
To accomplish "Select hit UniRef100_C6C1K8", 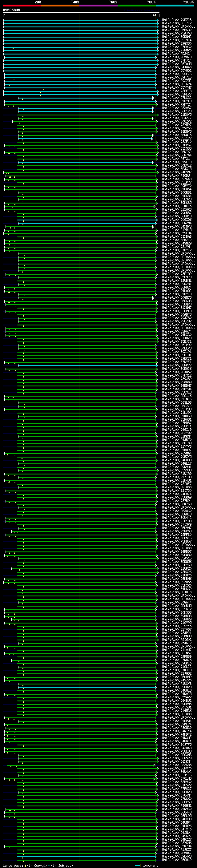I will [176, 111].
